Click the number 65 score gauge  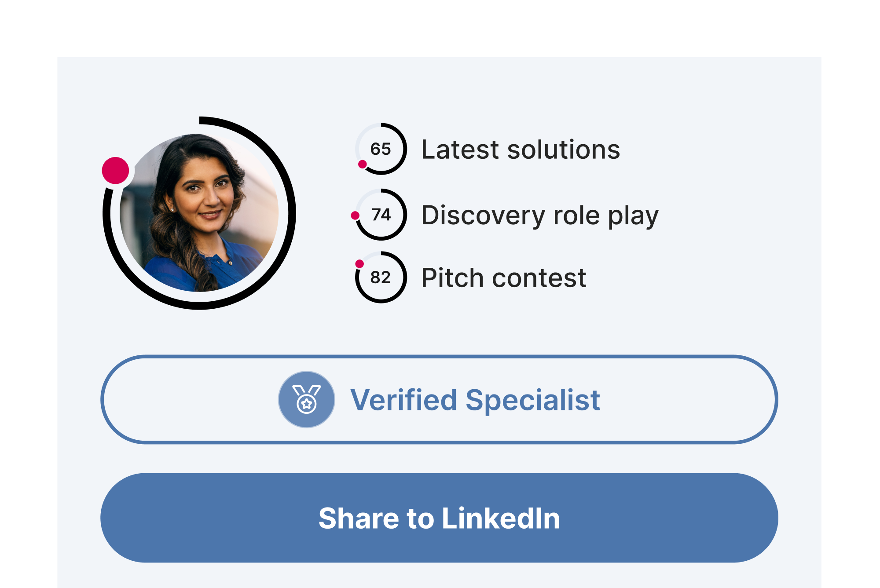pos(381,149)
